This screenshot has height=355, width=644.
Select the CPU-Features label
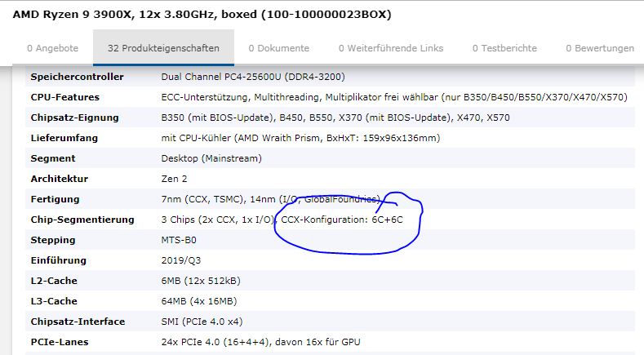coord(65,97)
